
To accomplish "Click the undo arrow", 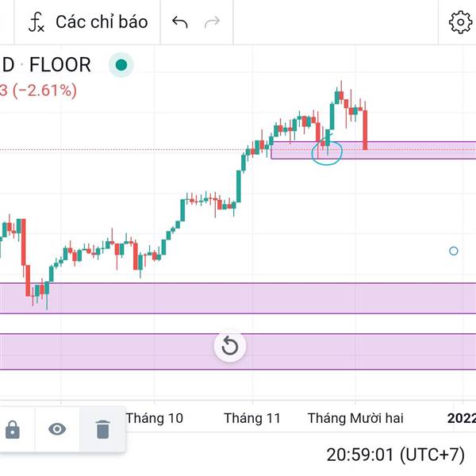I will [x=180, y=22].
